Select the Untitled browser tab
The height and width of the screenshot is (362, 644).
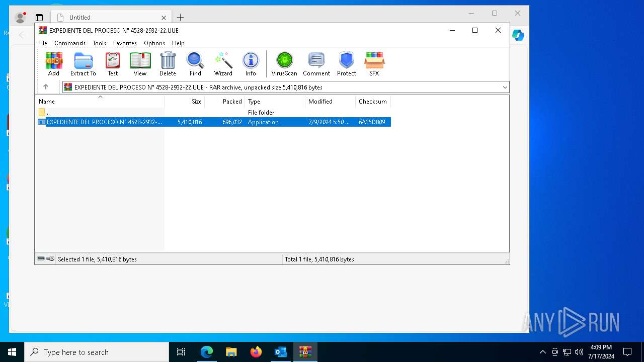[x=111, y=18]
